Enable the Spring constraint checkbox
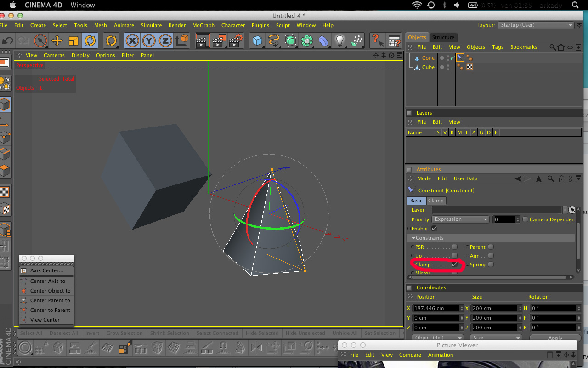The height and width of the screenshot is (368, 588). coord(491,264)
